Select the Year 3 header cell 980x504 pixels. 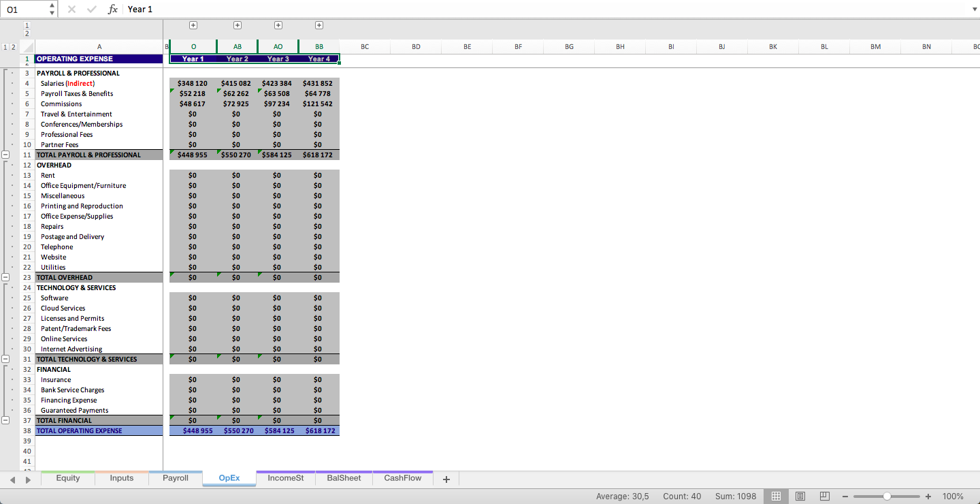pyautogui.click(x=278, y=59)
